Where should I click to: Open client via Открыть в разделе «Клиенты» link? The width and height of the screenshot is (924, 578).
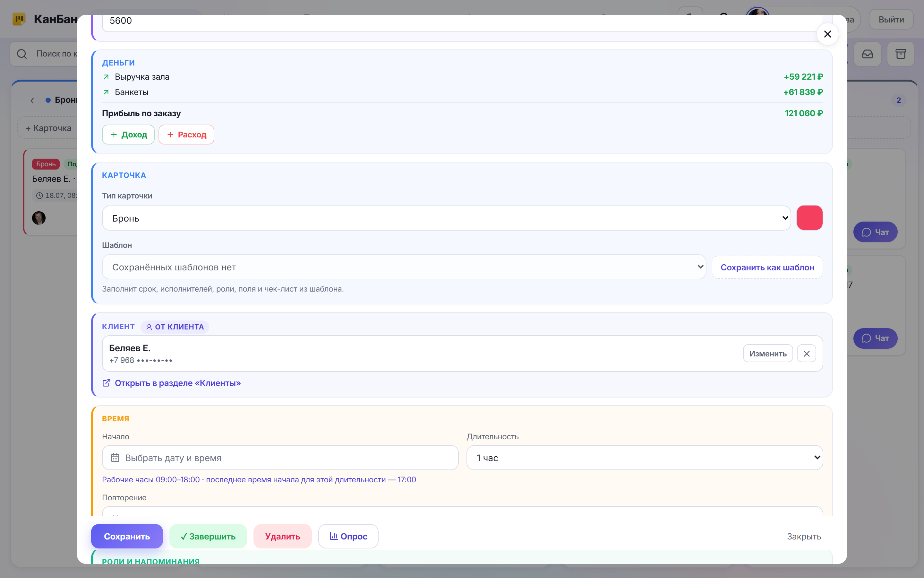[x=178, y=383]
